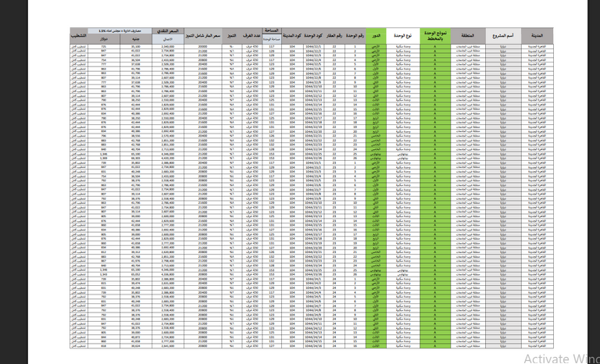The image size is (600, 364).
Task: Click the سعر المتر شامل التميز header
Action: [x=202, y=37]
